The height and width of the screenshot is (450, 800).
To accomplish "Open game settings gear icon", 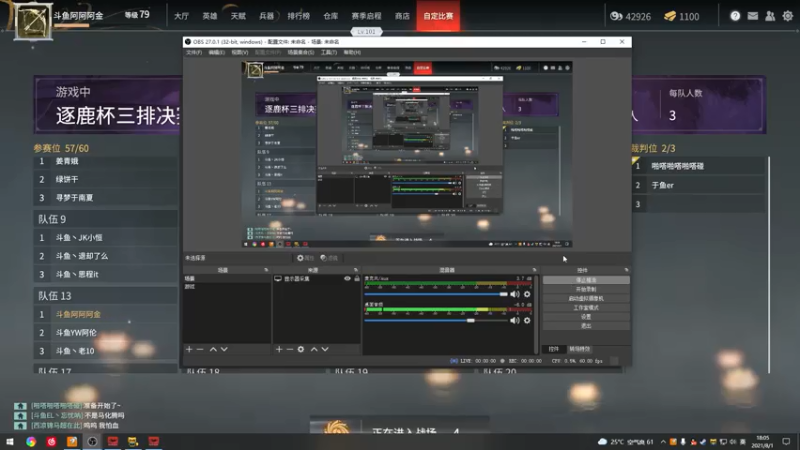I will click(x=788, y=16).
